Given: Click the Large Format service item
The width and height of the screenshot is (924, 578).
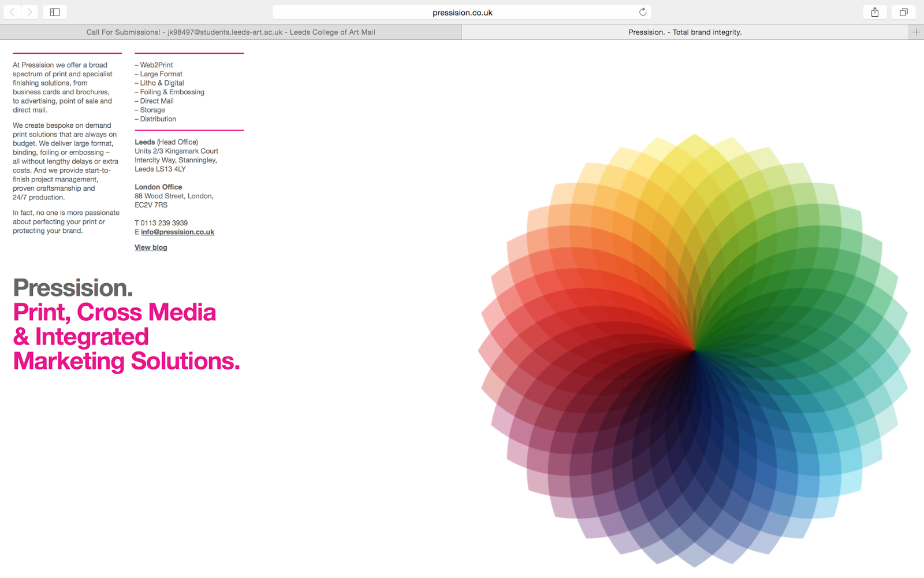Looking at the screenshot, I should click(158, 74).
